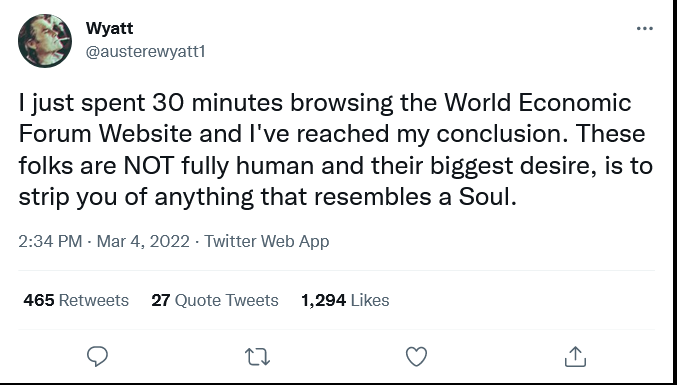
Task: Retweet this post using the retweet icon
Action: 257,357
